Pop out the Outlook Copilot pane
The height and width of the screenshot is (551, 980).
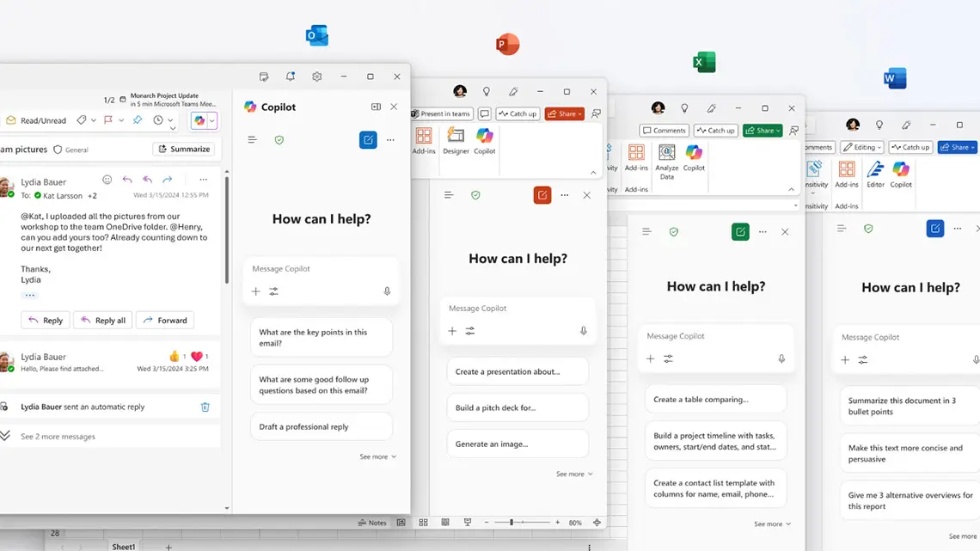coord(376,107)
